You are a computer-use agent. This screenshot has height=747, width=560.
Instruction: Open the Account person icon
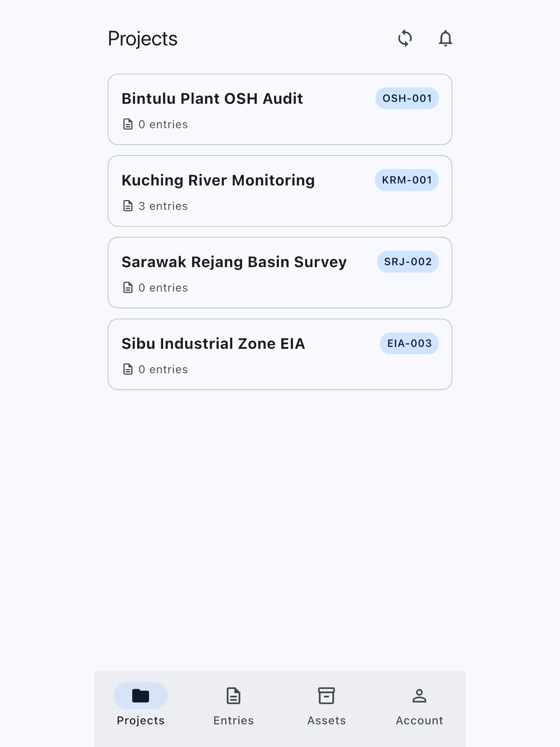click(x=419, y=696)
